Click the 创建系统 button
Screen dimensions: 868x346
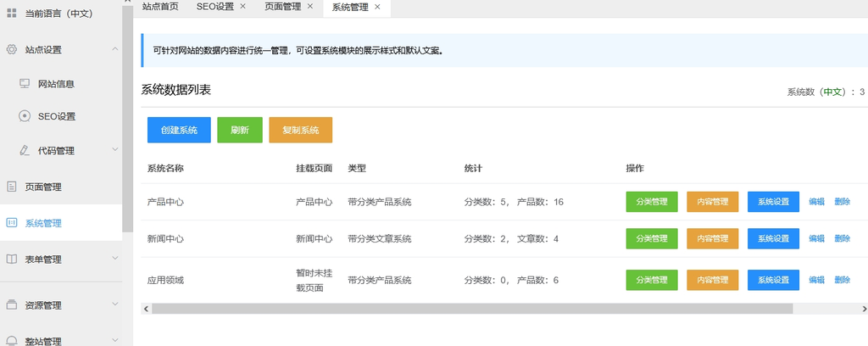tap(179, 130)
